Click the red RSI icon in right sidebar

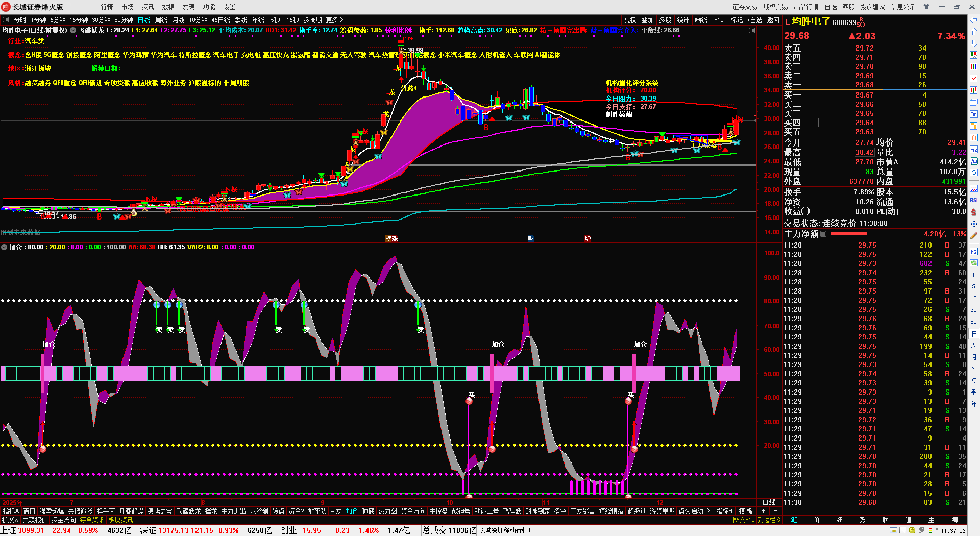pos(974,200)
